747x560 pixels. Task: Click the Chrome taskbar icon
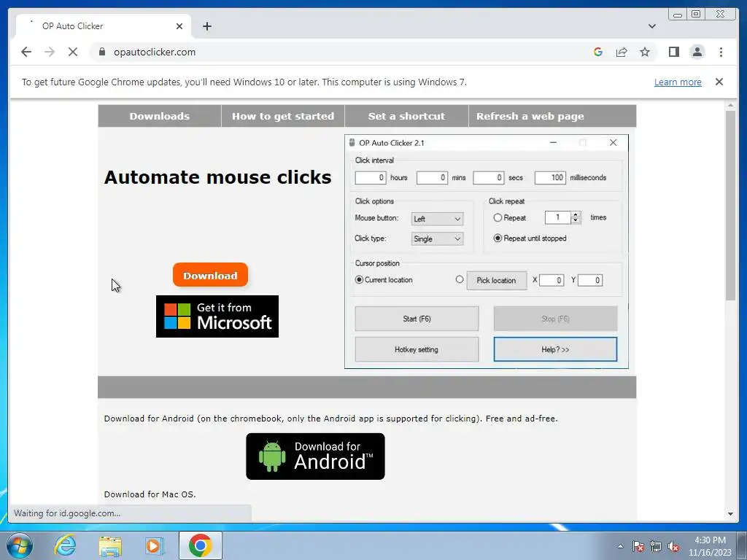[200, 545]
